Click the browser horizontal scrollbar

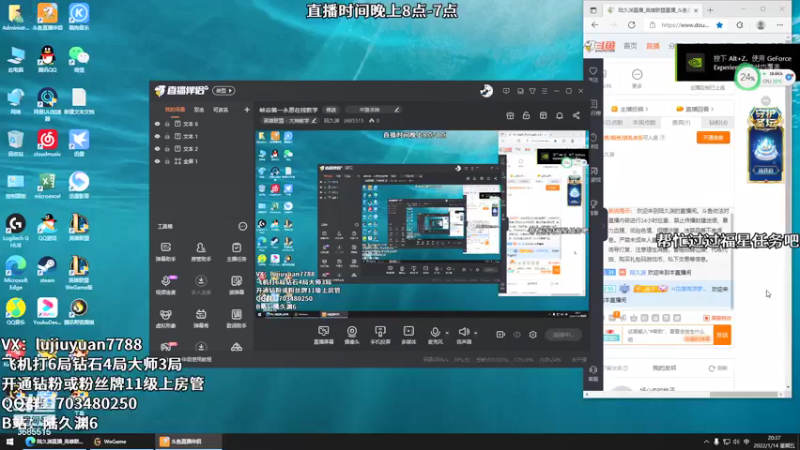click(x=744, y=394)
